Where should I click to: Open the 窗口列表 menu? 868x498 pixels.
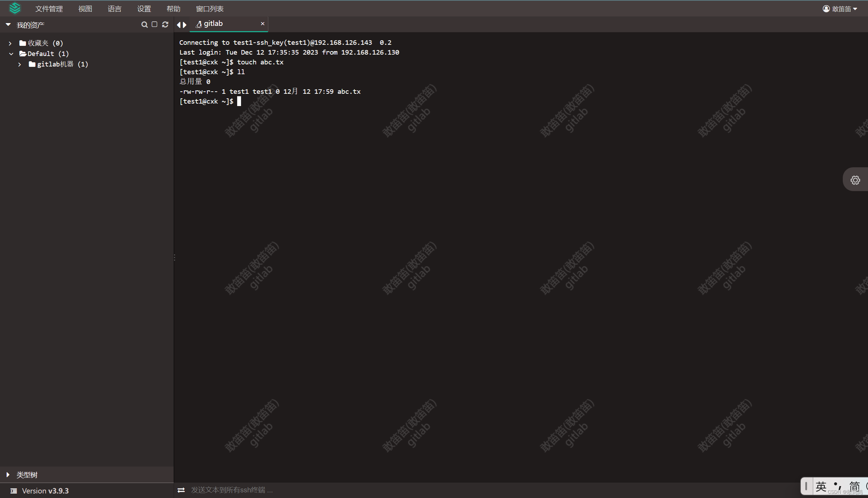coord(209,9)
